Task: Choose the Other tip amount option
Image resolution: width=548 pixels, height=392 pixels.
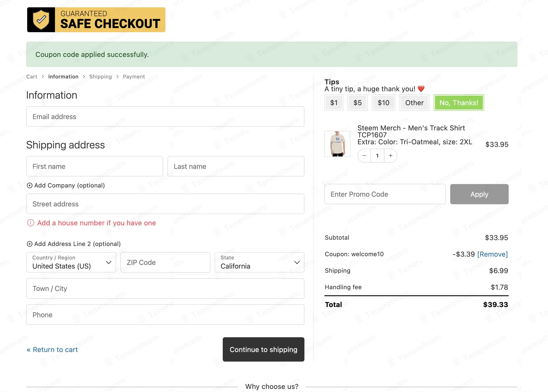Action: click(414, 103)
